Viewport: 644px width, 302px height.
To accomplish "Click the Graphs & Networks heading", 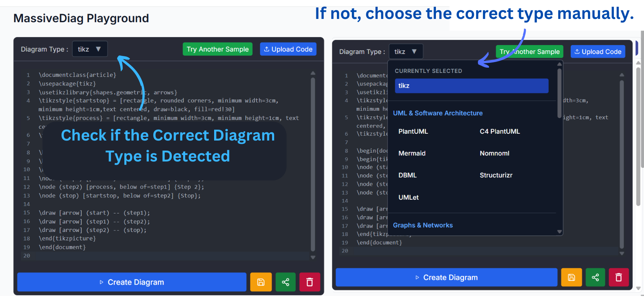I will [423, 225].
